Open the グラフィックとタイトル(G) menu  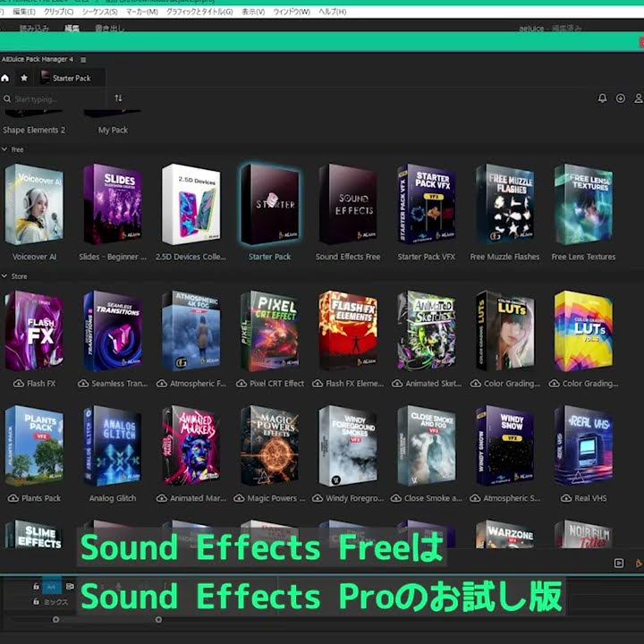(199, 12)
